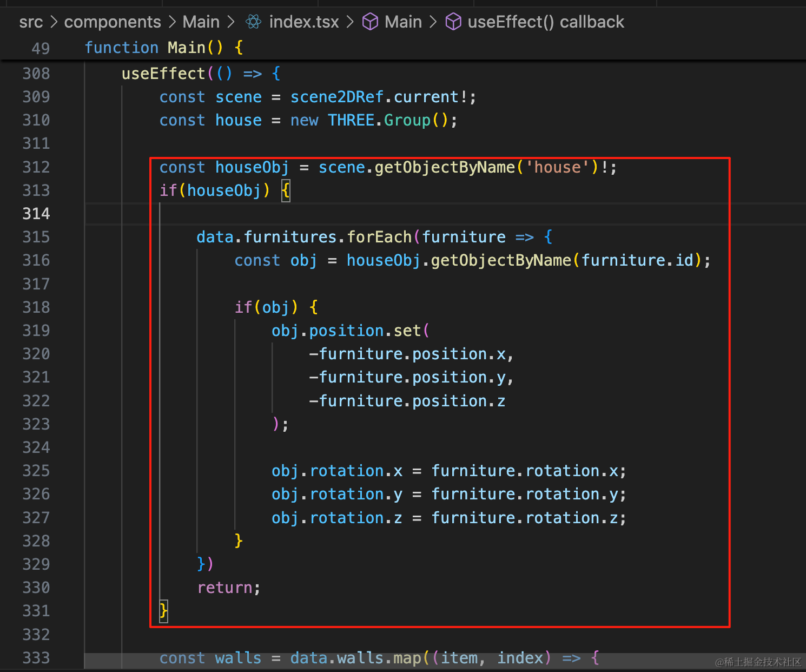Screen dimensions: 806x672
Task: Click 'data.walls.map' on line 333
Action: 355,658
